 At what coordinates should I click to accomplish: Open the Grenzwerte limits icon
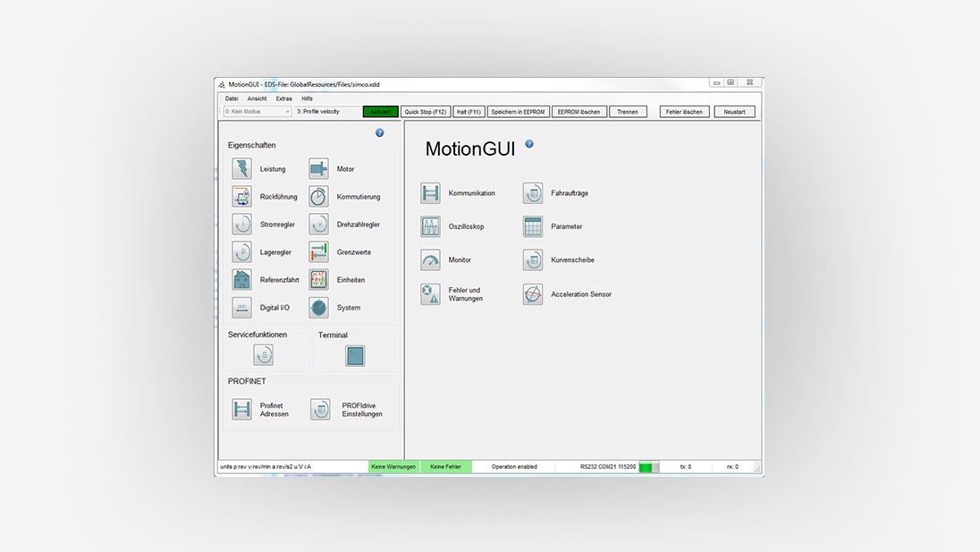pyautogui.click(x=319, y=252)
